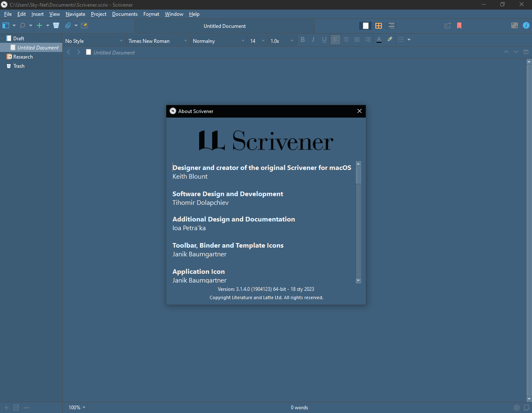Toggle bold formatting
This screenshot has height=413, width=532.
point(303,39)
